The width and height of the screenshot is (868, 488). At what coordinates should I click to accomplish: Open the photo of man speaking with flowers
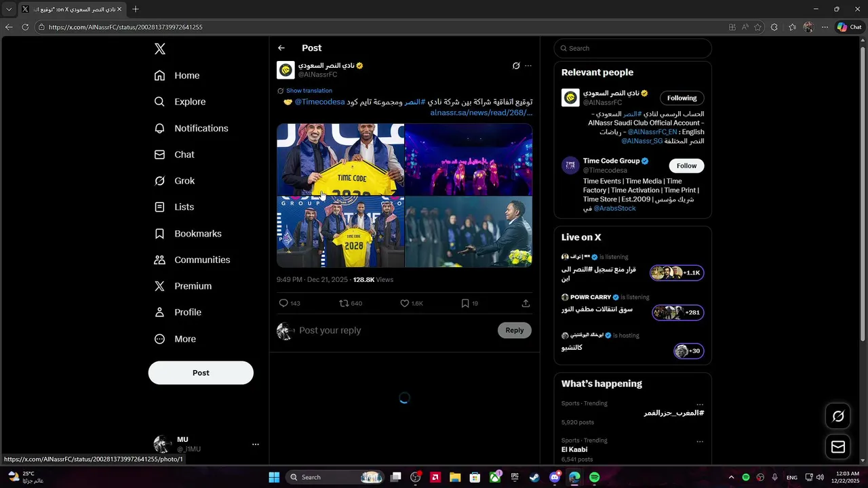pos(469,232)
